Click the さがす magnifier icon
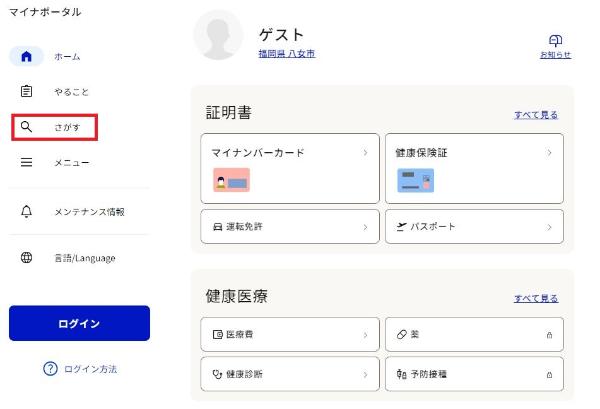The height and width of the screenshot is (409, 600). [27, 128]
